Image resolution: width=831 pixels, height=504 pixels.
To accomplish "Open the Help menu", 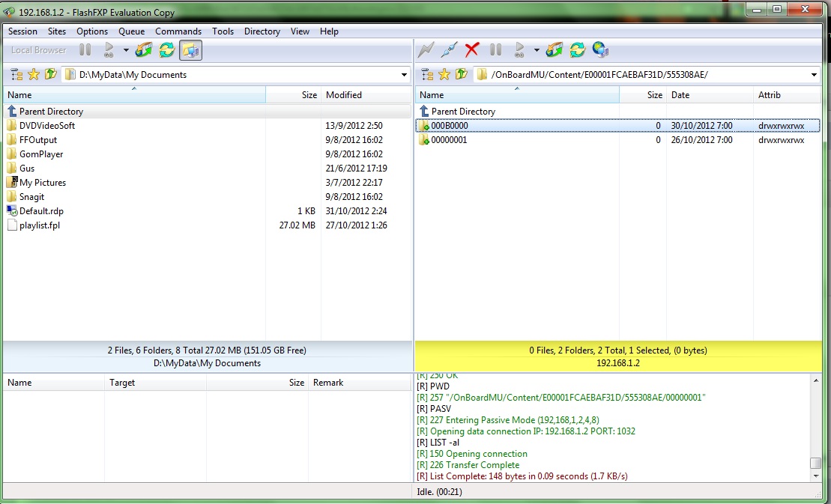I will (x=329, y=31).
